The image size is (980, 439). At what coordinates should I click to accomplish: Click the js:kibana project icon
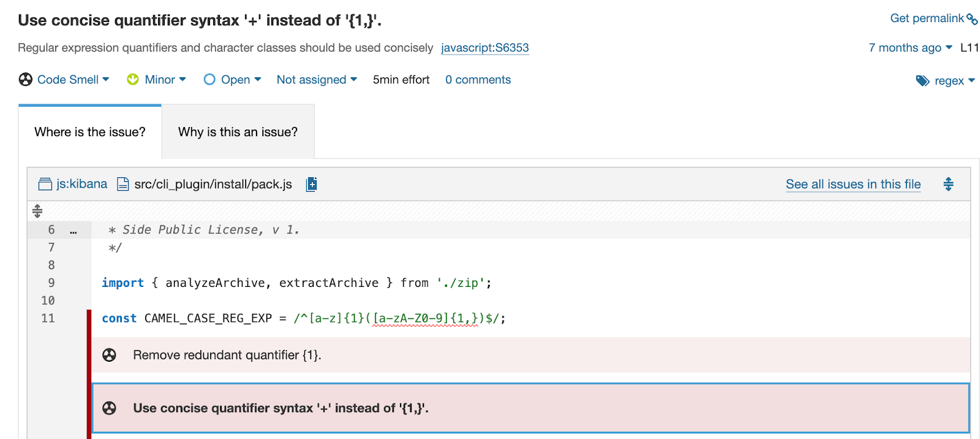45,184
